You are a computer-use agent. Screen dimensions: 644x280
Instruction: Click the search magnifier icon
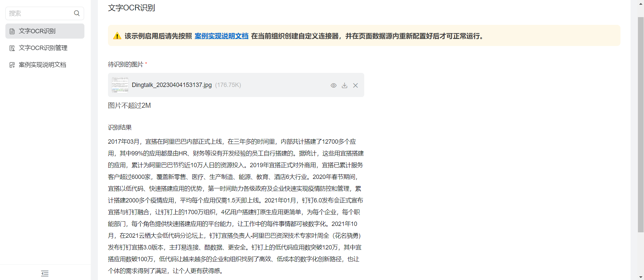click(77, 13)
